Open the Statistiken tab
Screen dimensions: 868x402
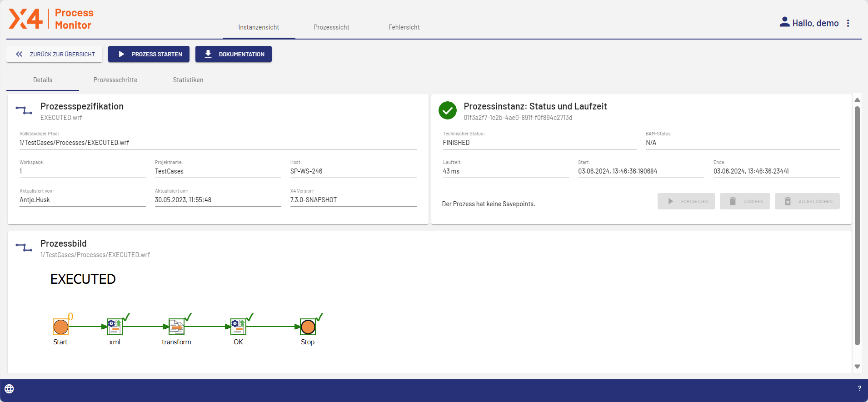(x=188, y=80)
